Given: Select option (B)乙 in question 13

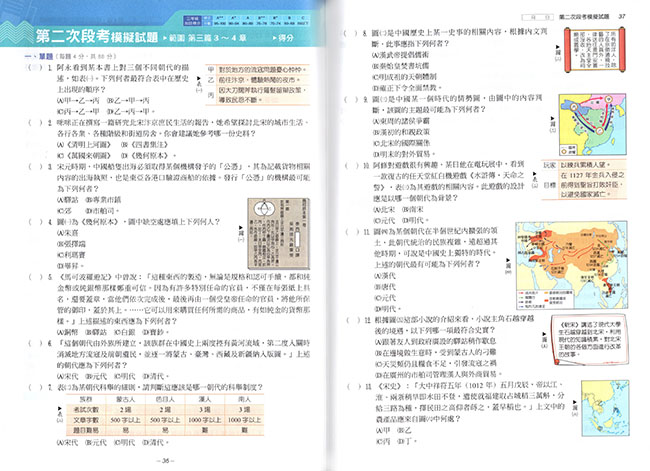Looking at the screenshot, I should (x=404, y=430).
